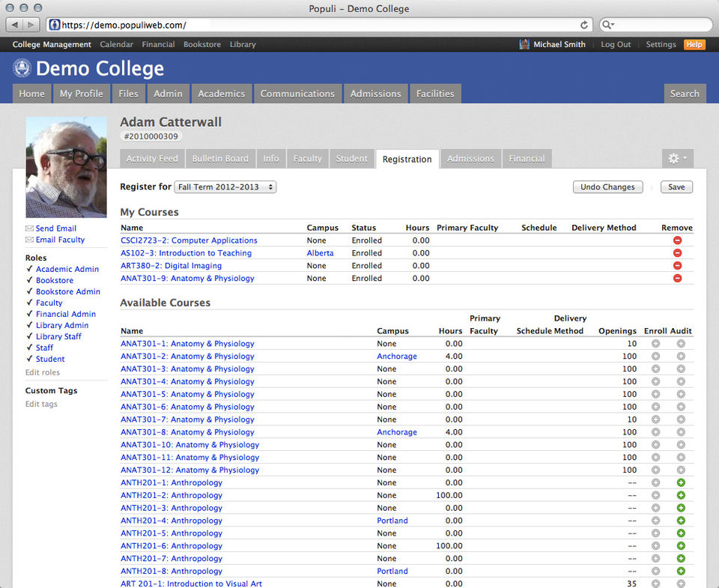Screen dimensions: 719x588
Task: Click student ID tag #2010000309
Action: (151, 136)
